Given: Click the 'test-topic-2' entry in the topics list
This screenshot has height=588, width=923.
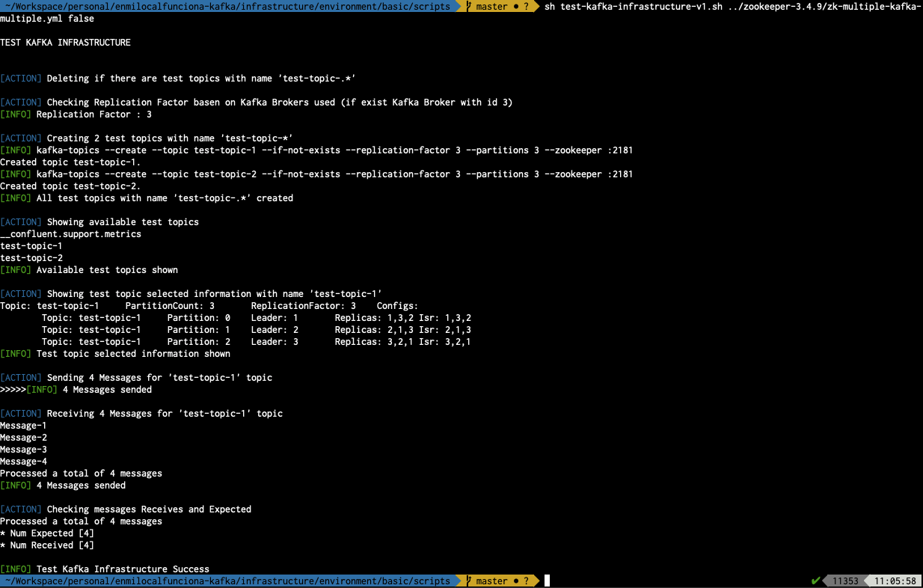Looking at the screenshot, I should point(31,258).
